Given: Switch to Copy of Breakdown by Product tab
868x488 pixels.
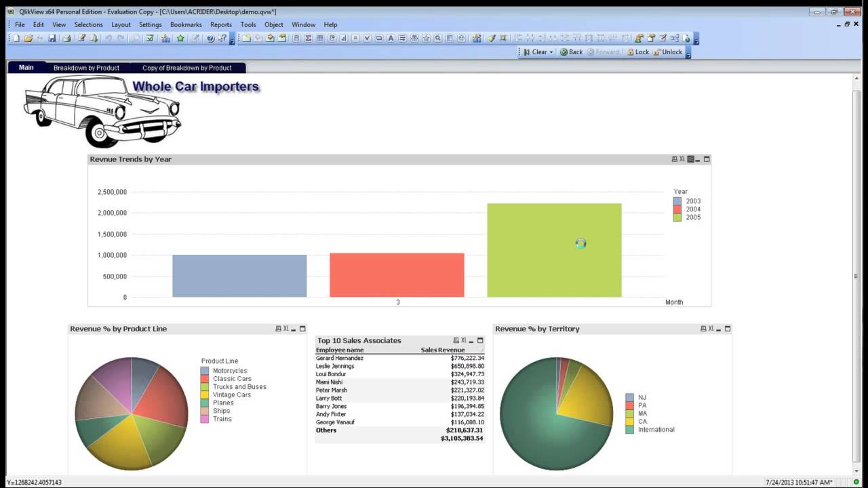Looking at the screenshot, I should [187, 68].
